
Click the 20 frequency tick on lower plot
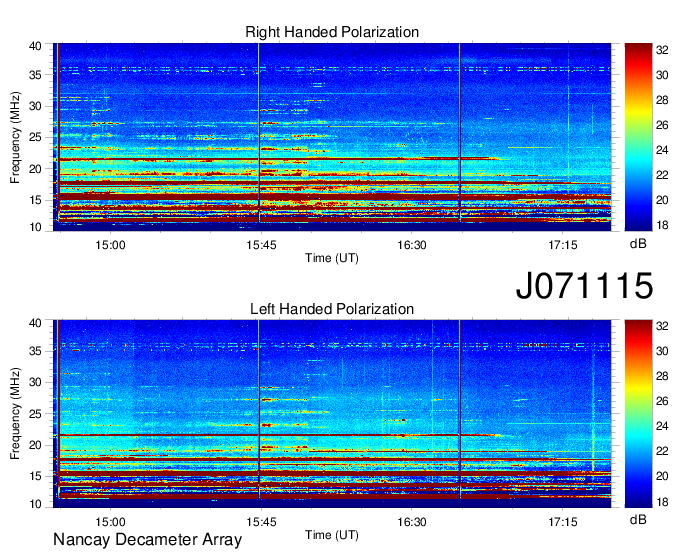click(35, 445)
